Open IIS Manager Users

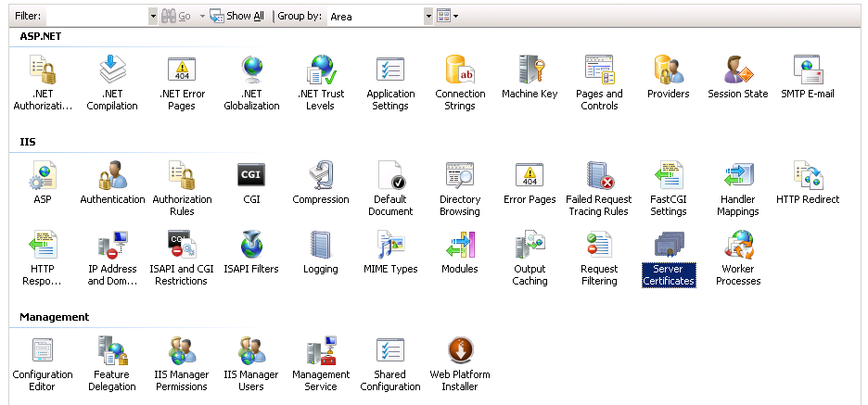tap(251, 364)
